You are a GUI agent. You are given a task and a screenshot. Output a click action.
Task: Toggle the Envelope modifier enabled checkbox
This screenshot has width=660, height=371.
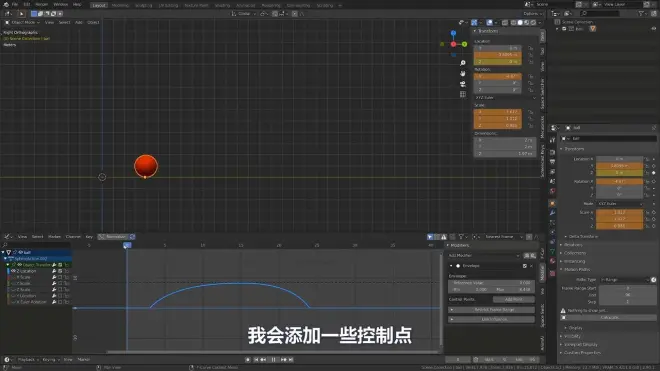[x=524, y=266]
